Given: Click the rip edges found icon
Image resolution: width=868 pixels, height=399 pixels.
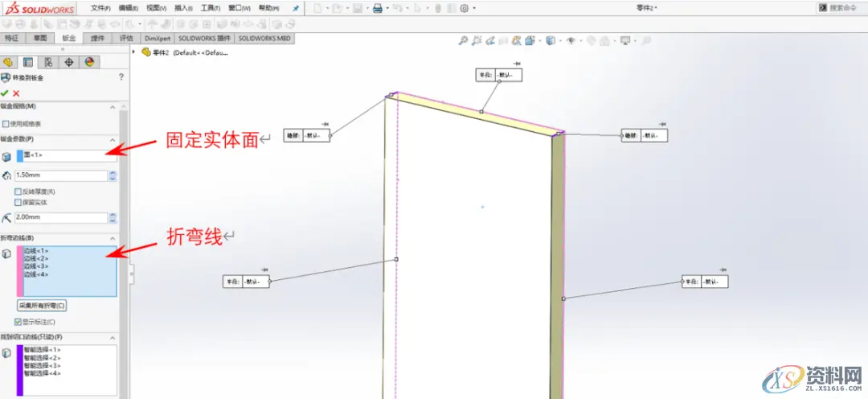Looking at the screenshot, I should pos(6,353).
